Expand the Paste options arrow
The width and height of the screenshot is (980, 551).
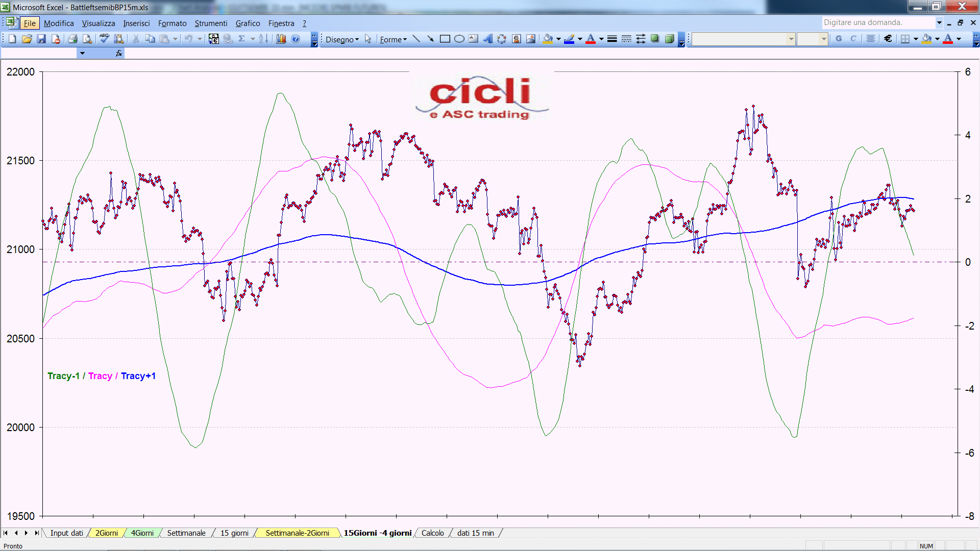click(x=175, y=39)
